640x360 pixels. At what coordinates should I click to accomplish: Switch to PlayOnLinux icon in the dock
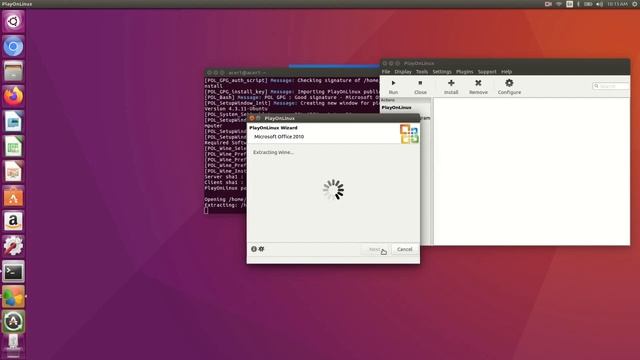13,297
